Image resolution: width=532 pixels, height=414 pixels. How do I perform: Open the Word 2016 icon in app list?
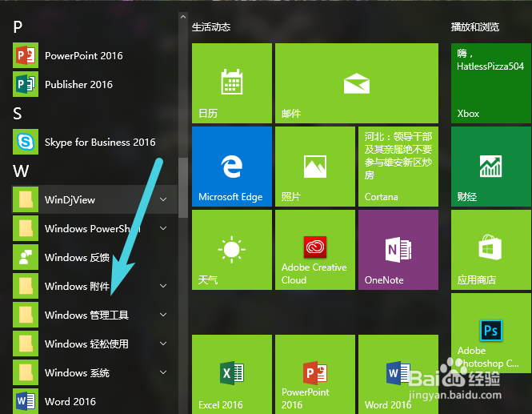26,401
